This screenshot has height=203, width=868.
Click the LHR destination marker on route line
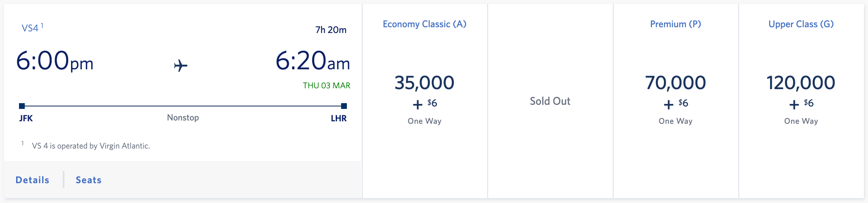(344, 106)
